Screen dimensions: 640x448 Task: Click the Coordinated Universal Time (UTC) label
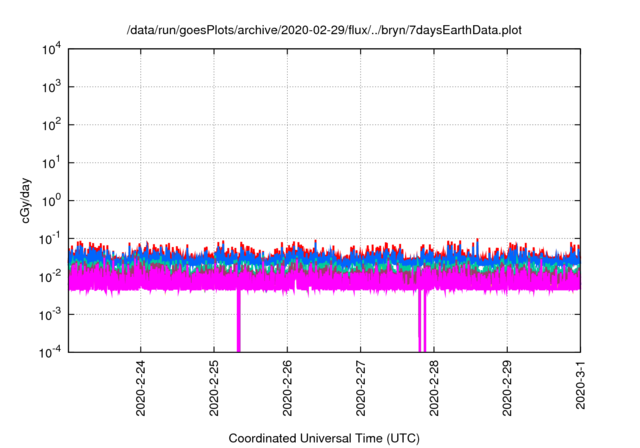(324, 438)
